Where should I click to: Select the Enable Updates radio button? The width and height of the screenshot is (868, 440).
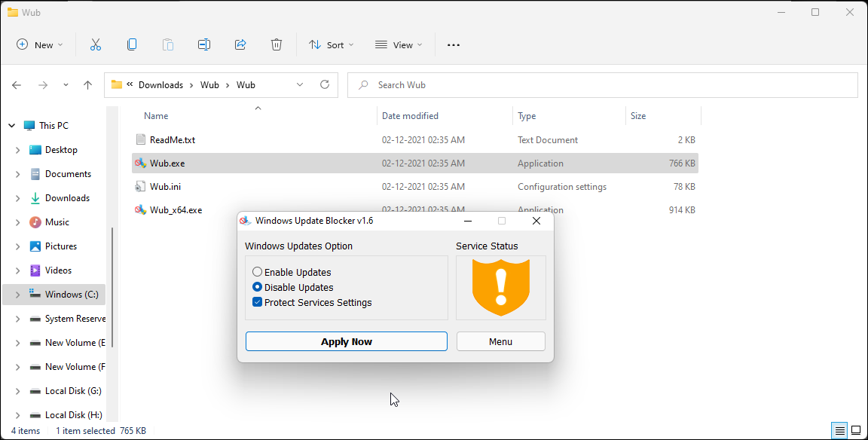[x=257, y=272]
